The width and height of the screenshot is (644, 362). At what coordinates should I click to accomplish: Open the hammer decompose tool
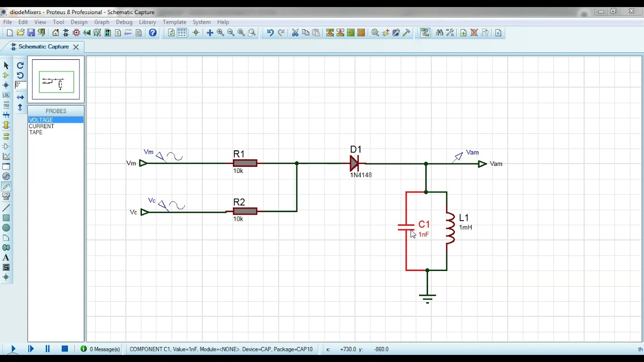(x=407, y=33)
